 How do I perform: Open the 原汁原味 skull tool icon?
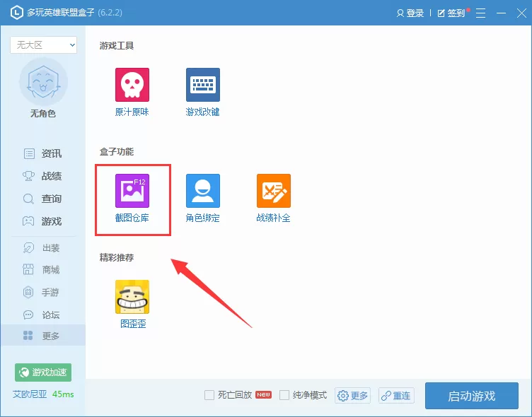(x=132, y=85)
